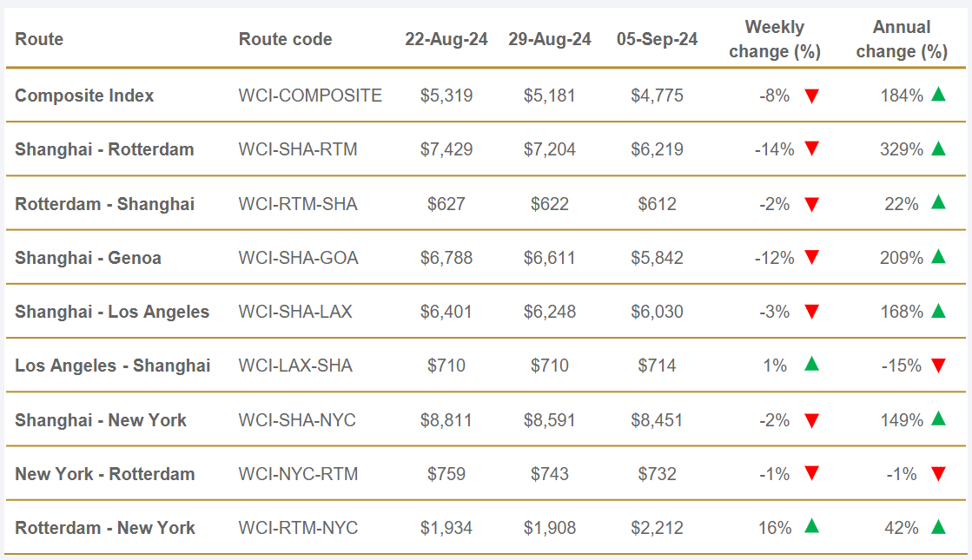Viewport: 972px width, 560px height.
Task: Click the green weekly arrow for Rotterdam - New York
Action: [x=812, y=526]
